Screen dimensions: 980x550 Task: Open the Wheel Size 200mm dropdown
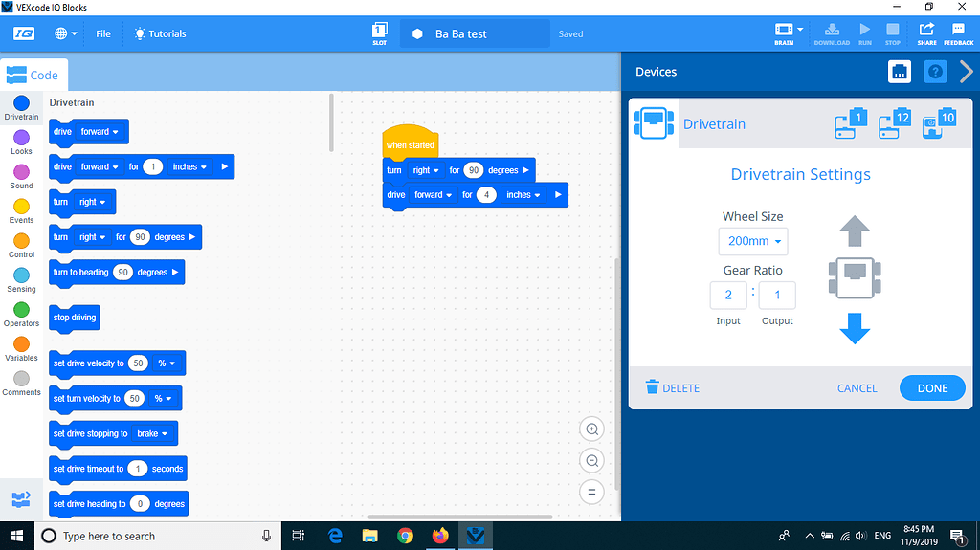[x=753, y=241]
